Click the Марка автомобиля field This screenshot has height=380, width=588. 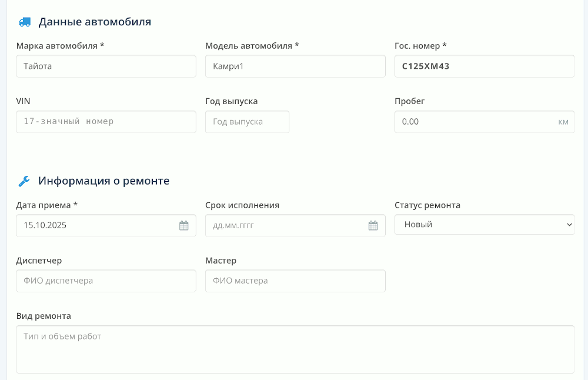pyautogui.click(x=106, y=66)
